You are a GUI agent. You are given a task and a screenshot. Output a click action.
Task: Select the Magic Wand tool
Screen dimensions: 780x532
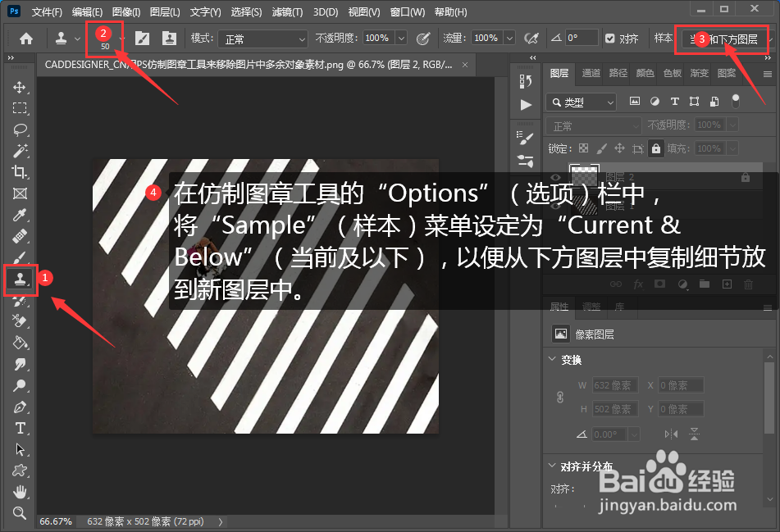20,151
